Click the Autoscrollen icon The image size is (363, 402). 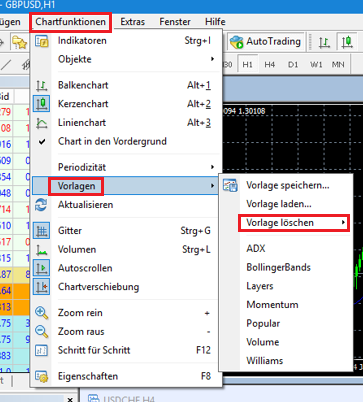point(42,268)
